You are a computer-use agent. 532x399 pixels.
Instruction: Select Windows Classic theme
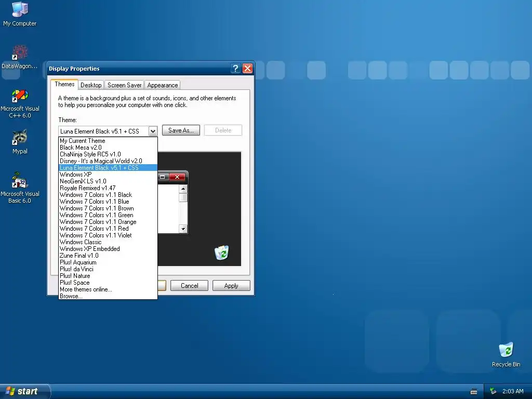coord(108,242)
